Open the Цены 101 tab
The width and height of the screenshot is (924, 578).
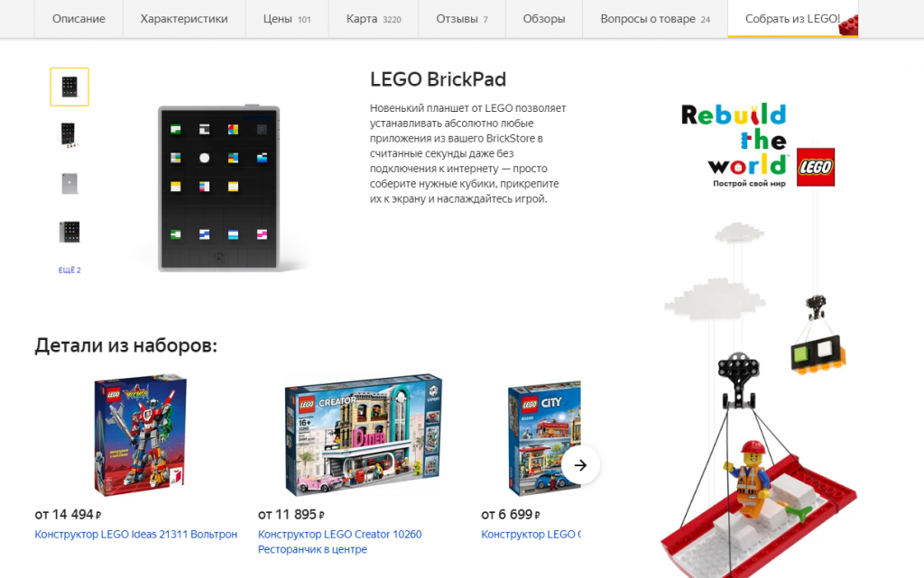tap(287, 19)
